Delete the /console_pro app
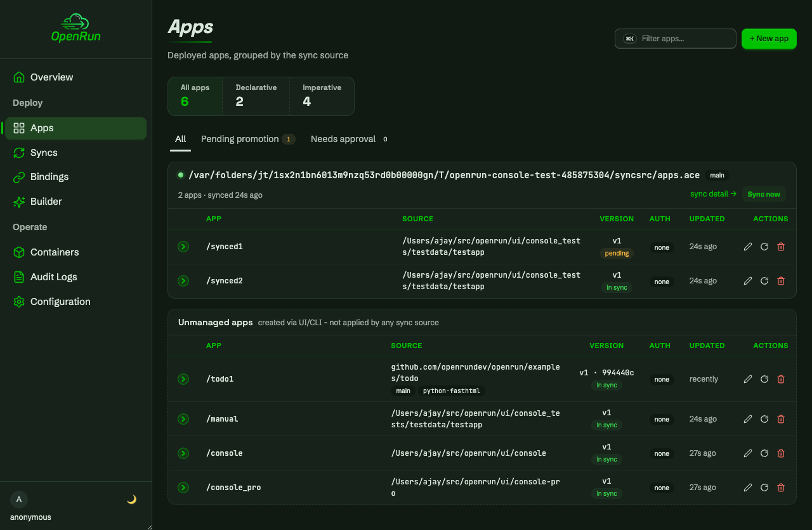 (x=781, y=488)
